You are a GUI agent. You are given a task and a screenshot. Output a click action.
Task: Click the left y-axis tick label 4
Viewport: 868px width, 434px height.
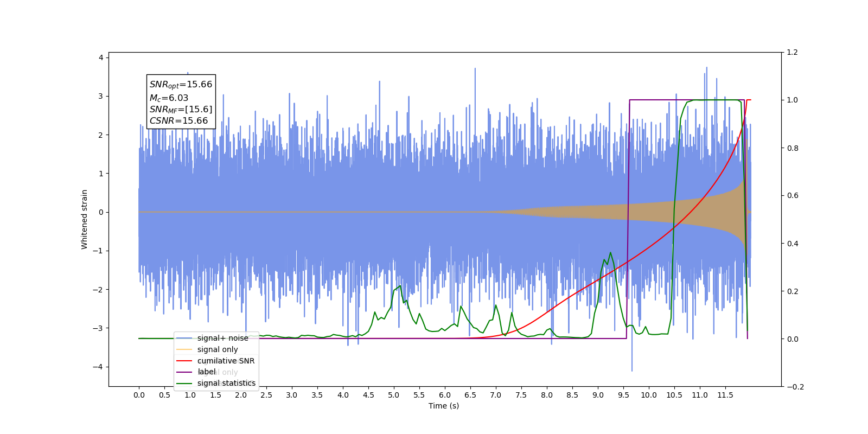click(101, 58)
